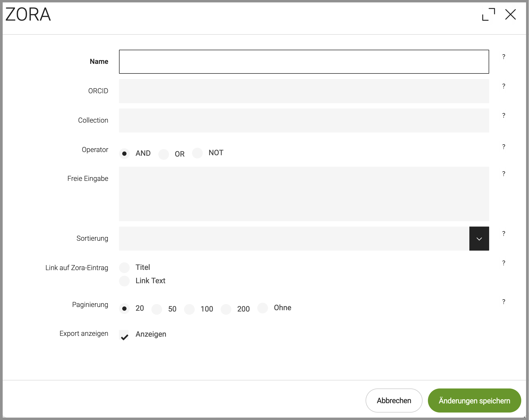Show help for the Operator option
The image size is (529, 420).
(504, 147)
